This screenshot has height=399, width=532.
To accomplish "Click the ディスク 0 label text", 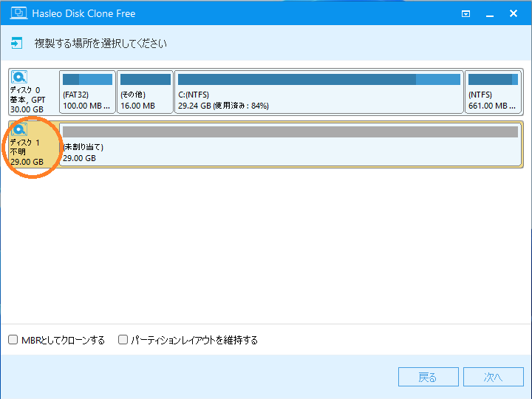I will click(25, 90).
